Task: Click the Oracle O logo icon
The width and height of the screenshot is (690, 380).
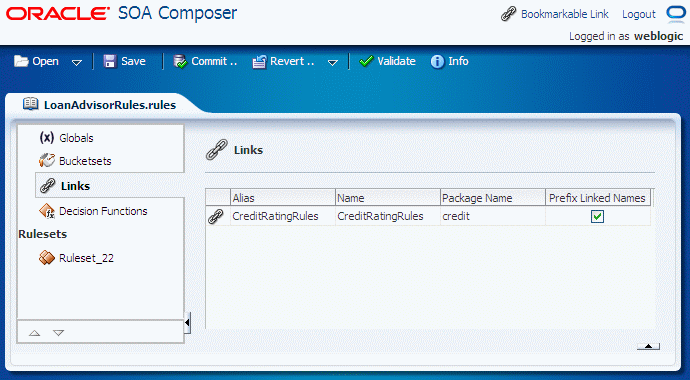Action: pos(675,14)
